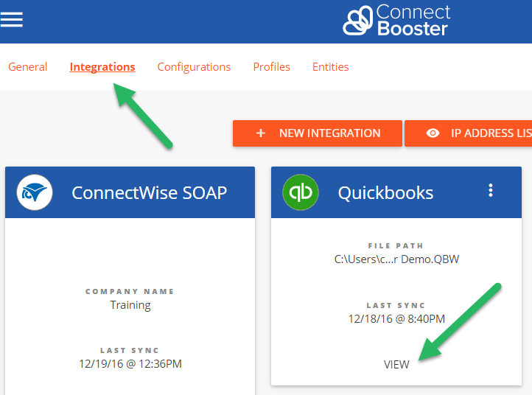Click the eye icon on IP Address List

433,133
